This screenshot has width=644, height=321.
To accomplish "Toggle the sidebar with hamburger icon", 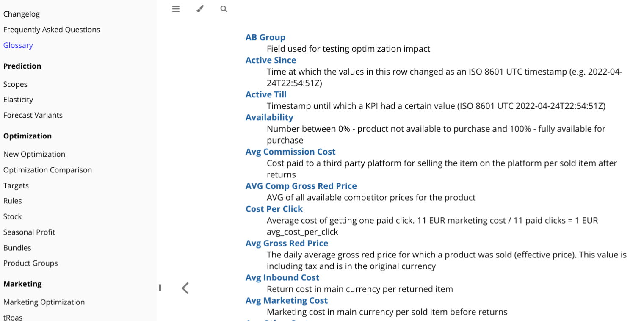I will pos(176,9).
